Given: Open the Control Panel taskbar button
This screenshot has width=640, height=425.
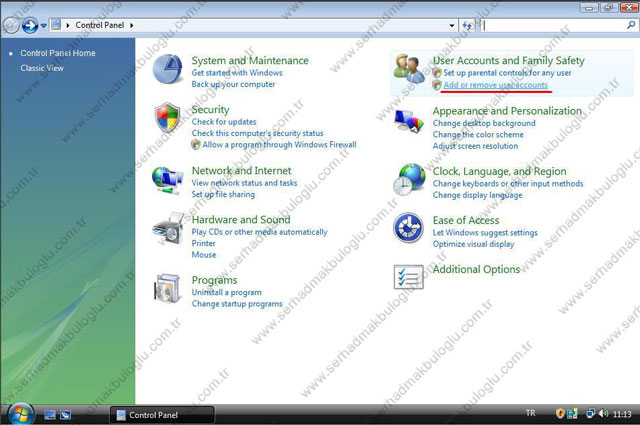Looking at the screenshot, I should [162, 415].
